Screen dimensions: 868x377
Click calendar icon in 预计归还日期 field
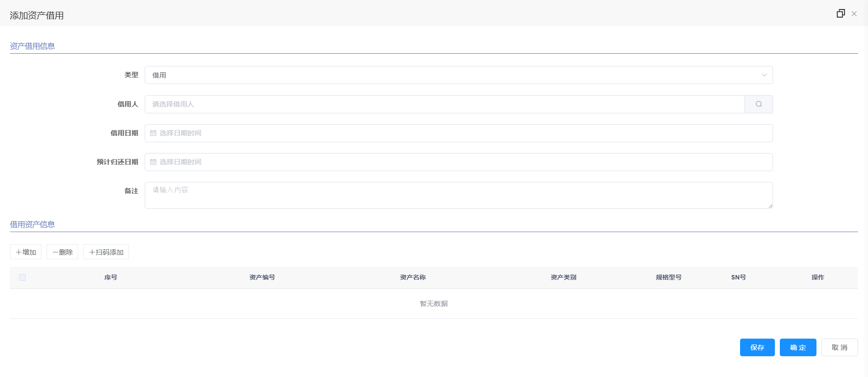click(153, 162)
